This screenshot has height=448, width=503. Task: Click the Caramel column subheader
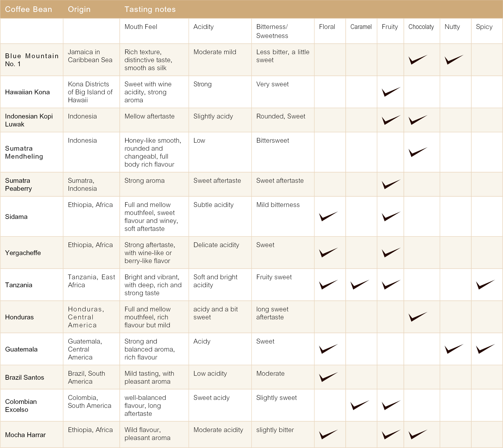(x=361, y=27)
